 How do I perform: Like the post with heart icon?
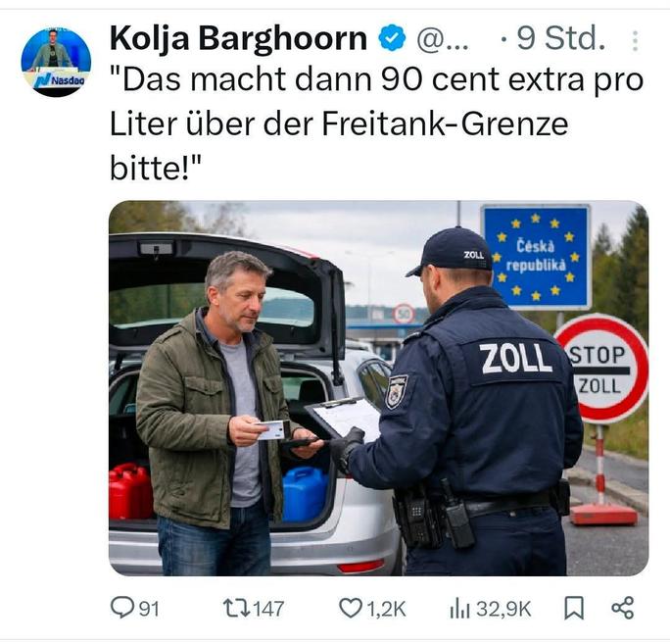(351, 608)
